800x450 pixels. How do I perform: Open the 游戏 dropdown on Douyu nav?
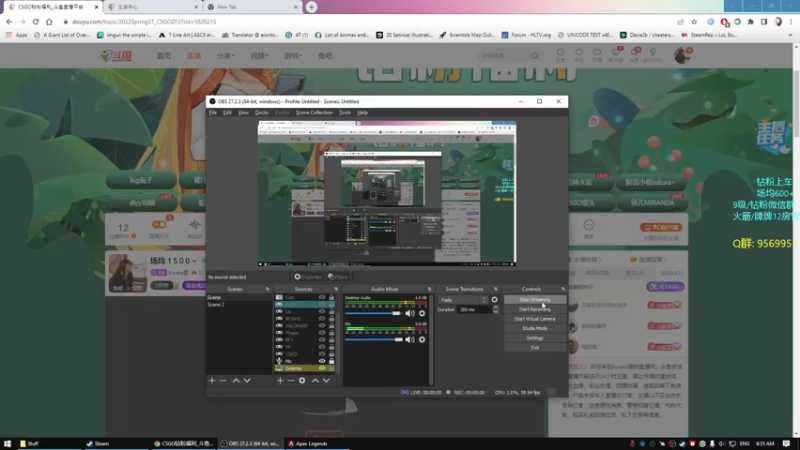pos(293,56)
